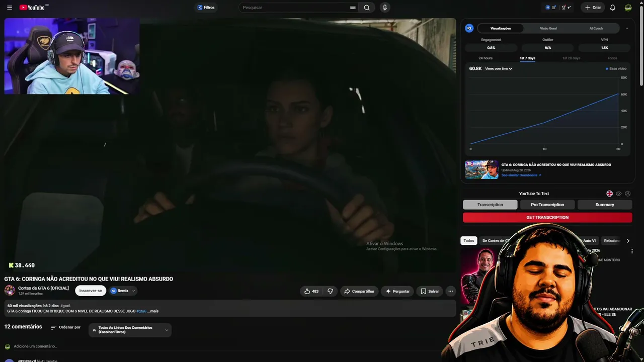
Task: Click the 1.5K VPH value
Action: 604,48
